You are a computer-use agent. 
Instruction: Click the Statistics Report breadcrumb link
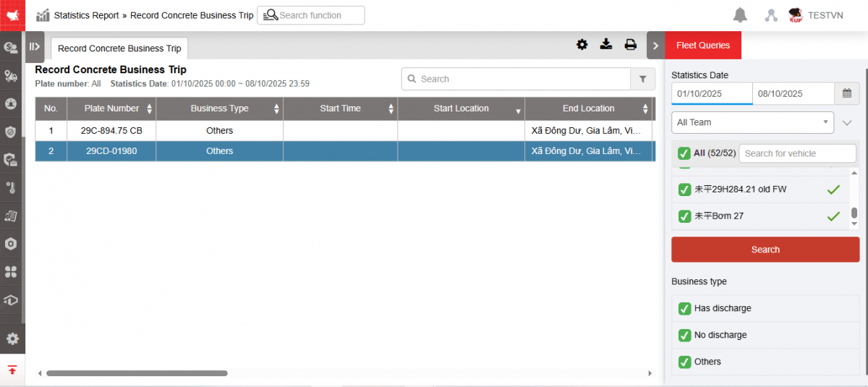(86, 15)
